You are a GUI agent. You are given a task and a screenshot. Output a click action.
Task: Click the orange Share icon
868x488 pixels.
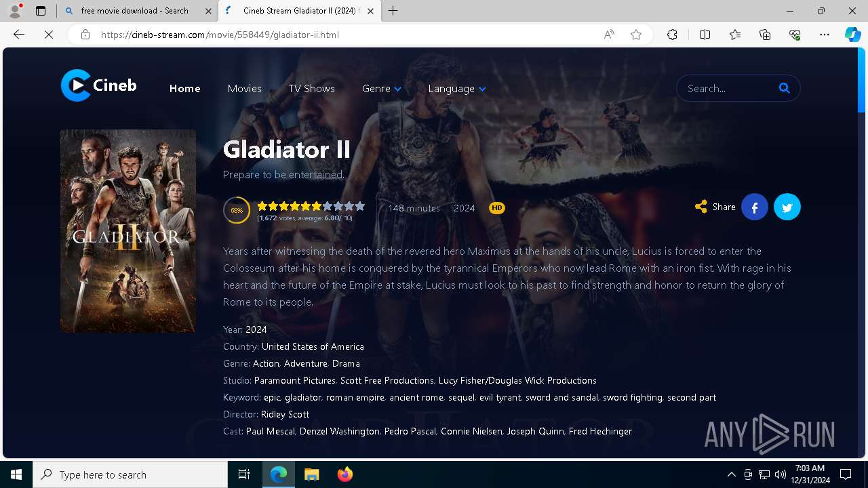point(701,207)
